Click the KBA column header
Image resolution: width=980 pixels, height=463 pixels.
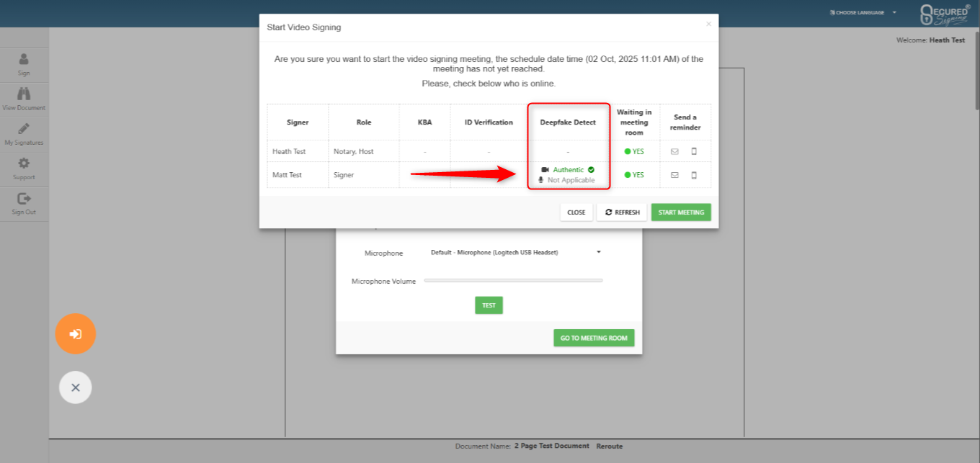click(425, 122)
